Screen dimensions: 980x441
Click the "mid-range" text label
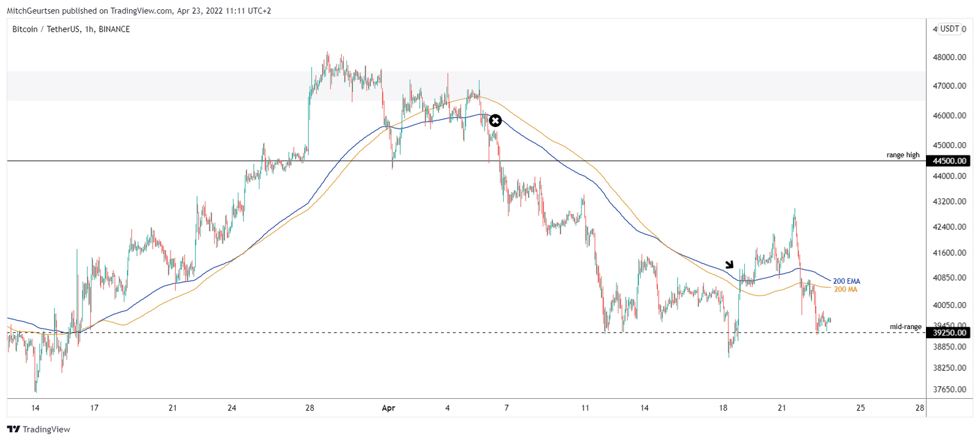[906, 326]
